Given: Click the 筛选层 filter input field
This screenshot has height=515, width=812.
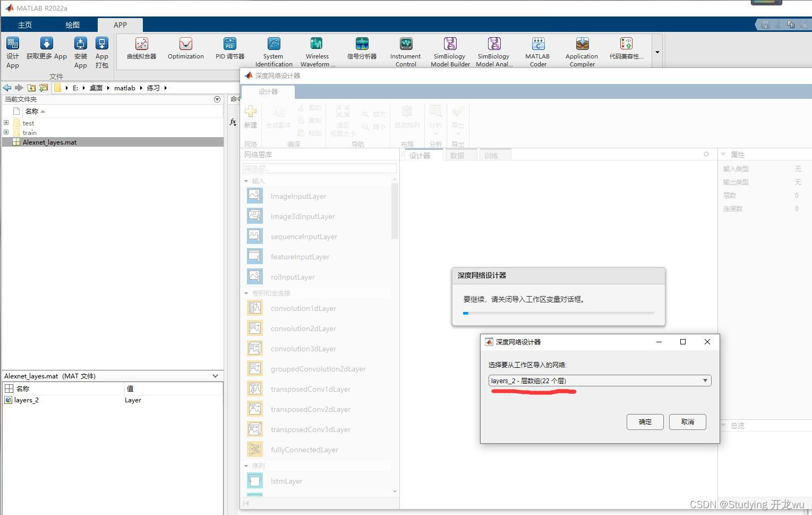Looking at the screenshot, I should tap(319, 168).
